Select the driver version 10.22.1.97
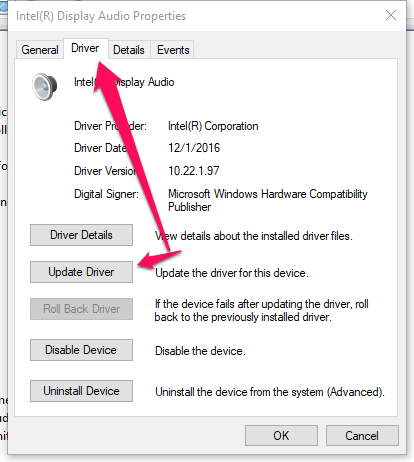 [194, 171]
